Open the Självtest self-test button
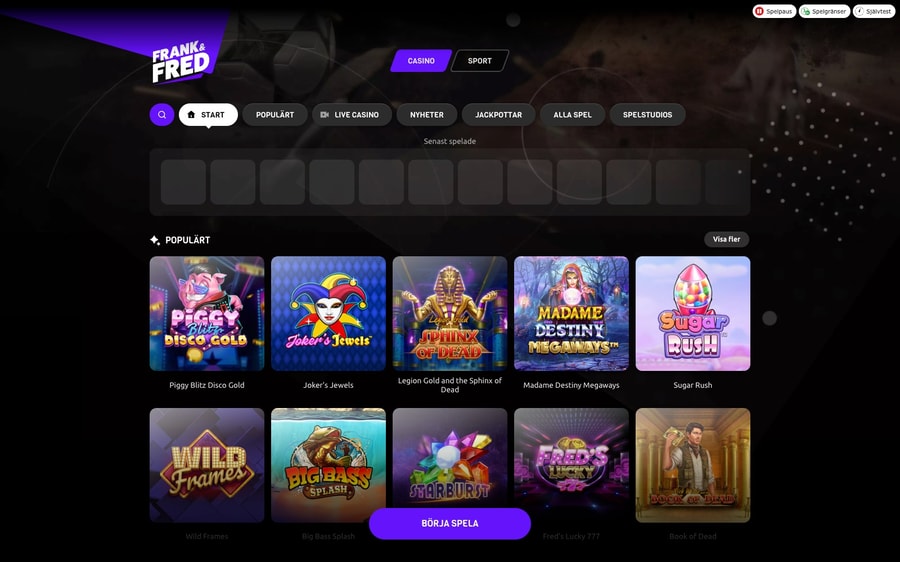This screenshot has height=562, width=900. click(874, 11)
